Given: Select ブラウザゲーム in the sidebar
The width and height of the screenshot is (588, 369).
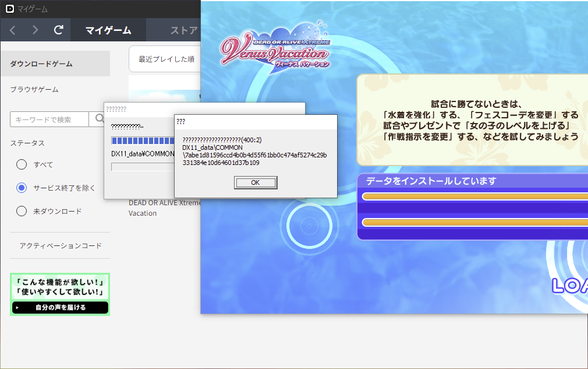Looking at the screenshot, I should (34, 89).
